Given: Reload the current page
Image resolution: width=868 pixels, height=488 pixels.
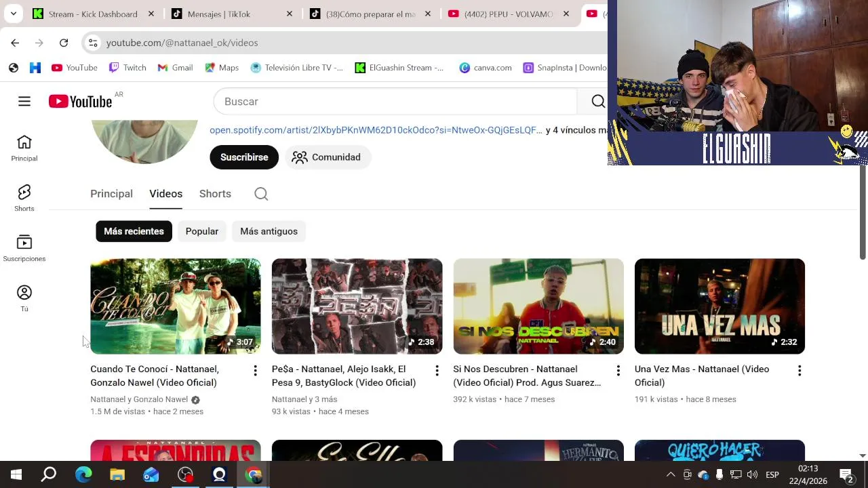Looking at the screenshot, I should coord(64,43).
